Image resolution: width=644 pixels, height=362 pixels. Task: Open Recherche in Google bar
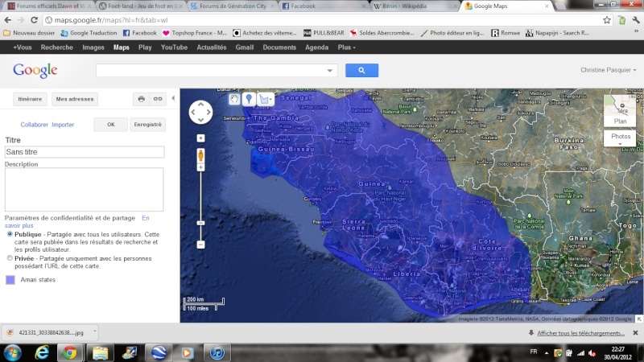(x=56, y=47)
